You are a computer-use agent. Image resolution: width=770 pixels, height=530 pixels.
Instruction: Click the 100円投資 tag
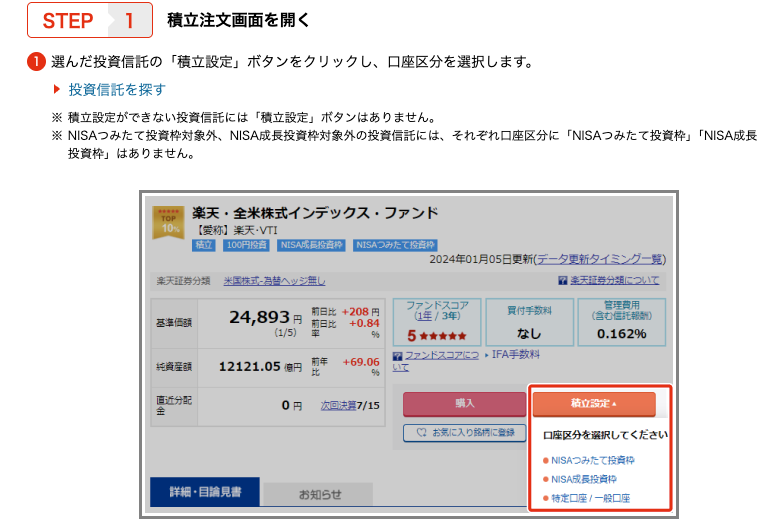pos(247,245)
